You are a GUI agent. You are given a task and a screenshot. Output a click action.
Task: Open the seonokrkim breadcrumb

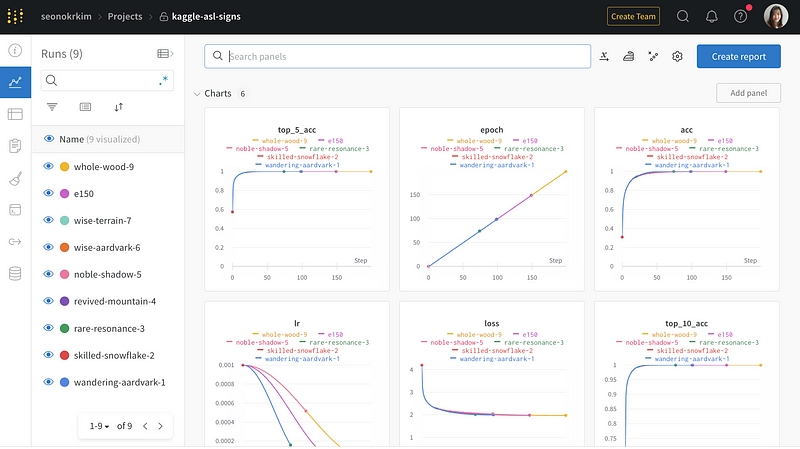click(x=66, y=16)
